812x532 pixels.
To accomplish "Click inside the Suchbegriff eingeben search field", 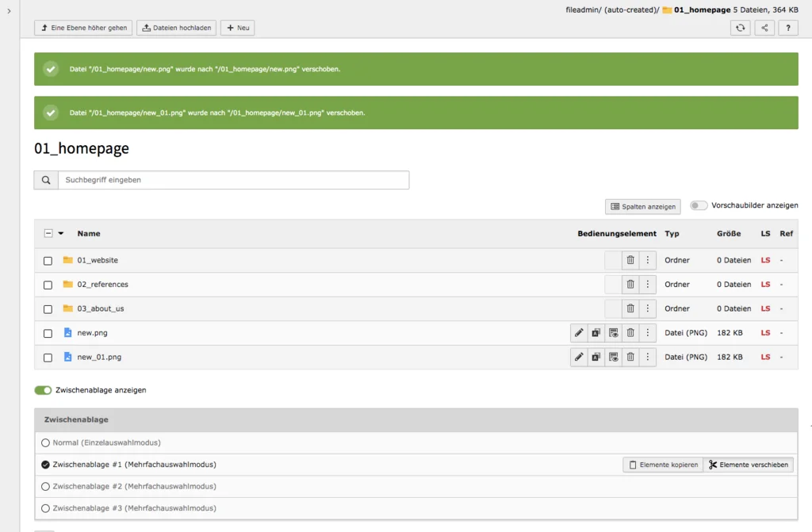I will tap(230, 179).
